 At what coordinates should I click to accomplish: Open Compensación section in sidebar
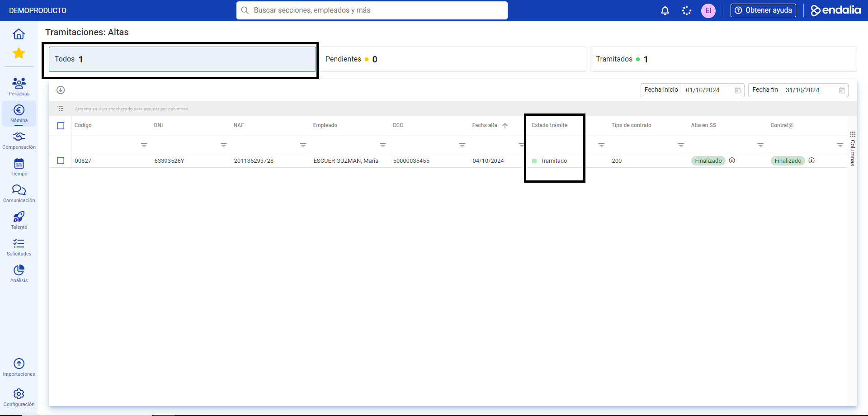pyautogui.click(x=19, y=140)
